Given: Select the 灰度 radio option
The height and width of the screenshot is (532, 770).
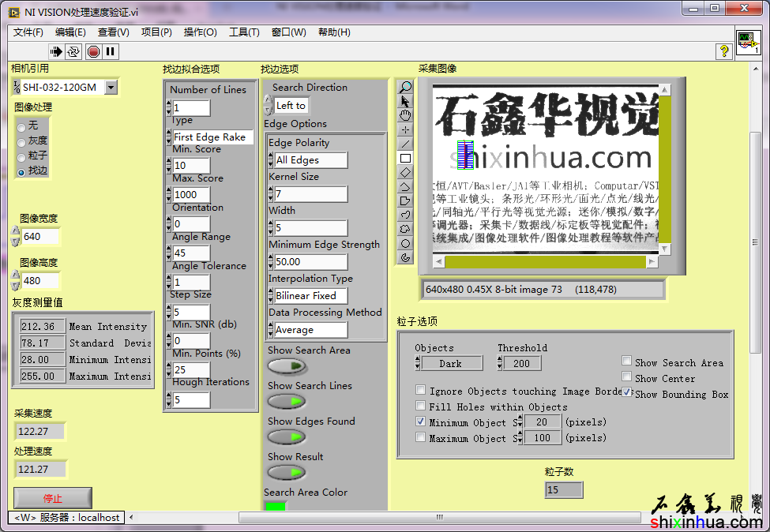Looking at the screenshot, I should (x=21, y=141).
